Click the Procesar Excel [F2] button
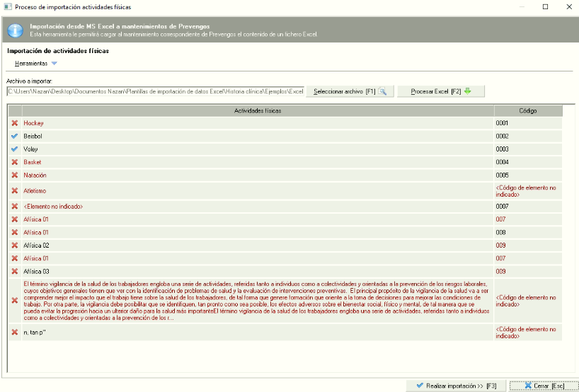 (440, 91)
